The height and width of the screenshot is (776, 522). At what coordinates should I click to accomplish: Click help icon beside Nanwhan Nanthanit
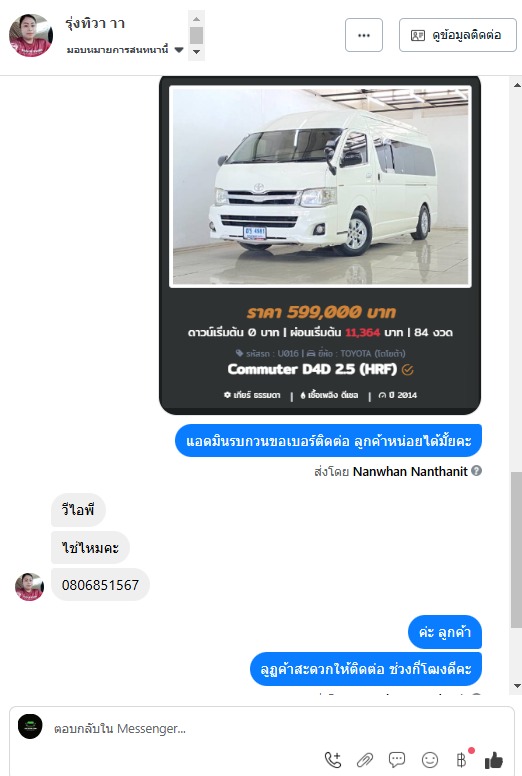tap(476, 471)
